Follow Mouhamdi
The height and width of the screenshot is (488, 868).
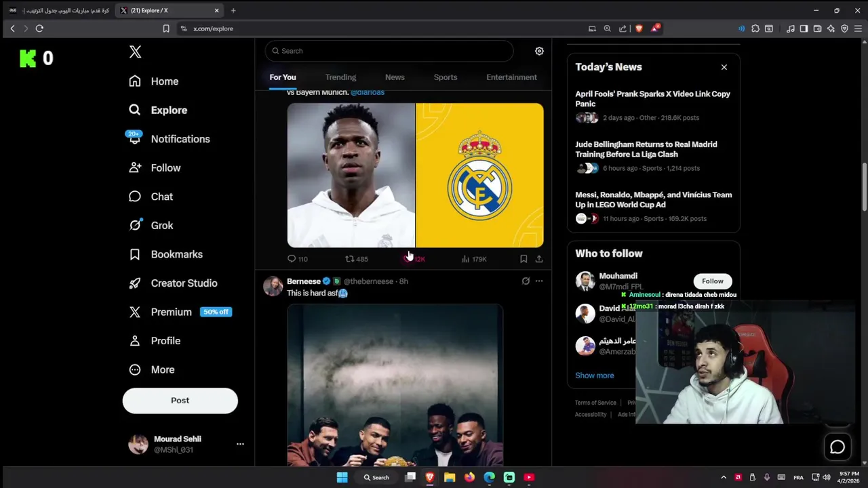pos(713,281)
